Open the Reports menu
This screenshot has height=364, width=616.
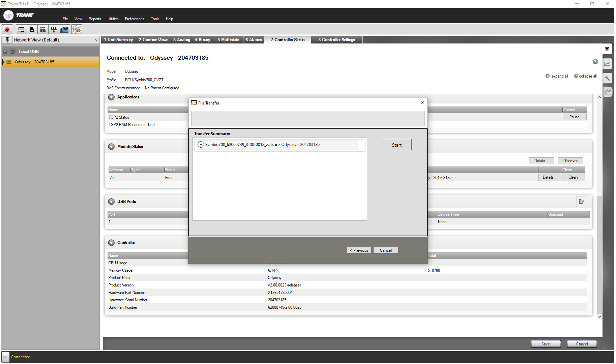[95, 19]
